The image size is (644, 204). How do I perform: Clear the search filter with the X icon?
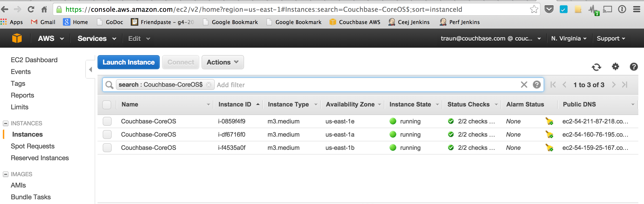[x=524, y=85]
